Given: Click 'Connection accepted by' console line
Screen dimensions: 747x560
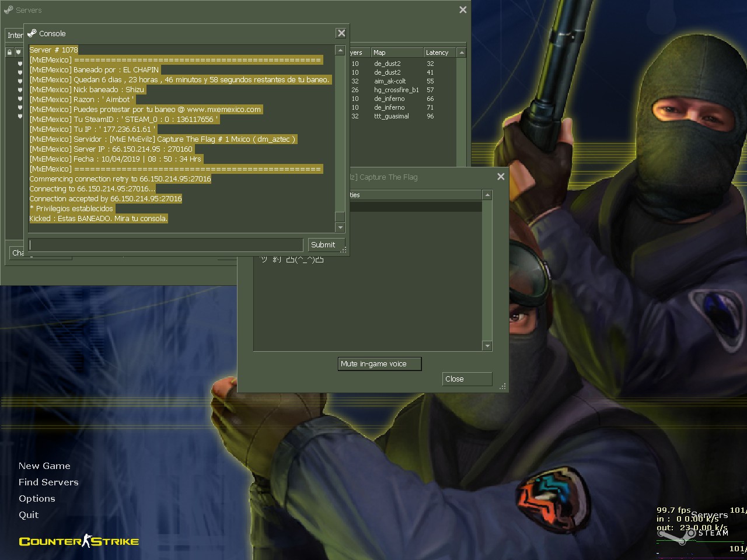Looking at the screenshot, I should click(x=106, y=199).
